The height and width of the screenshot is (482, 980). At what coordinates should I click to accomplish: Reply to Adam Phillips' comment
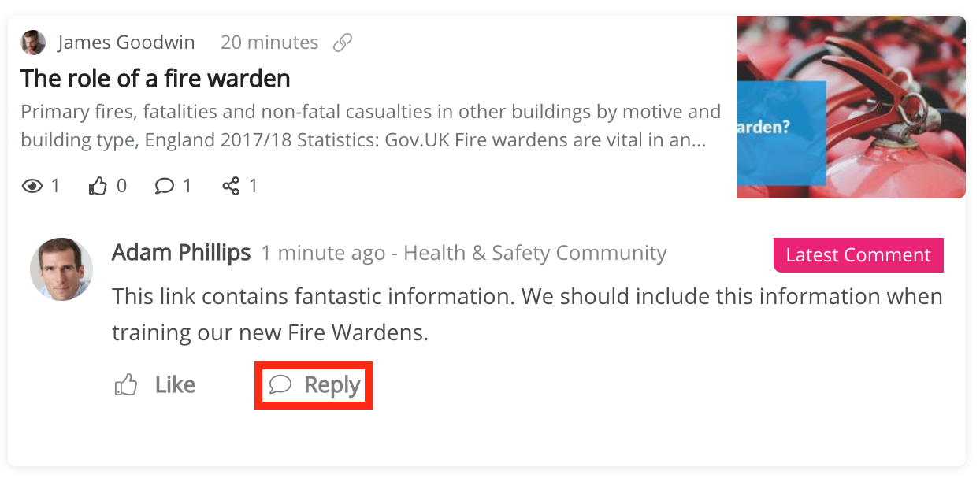pos(314,385)
